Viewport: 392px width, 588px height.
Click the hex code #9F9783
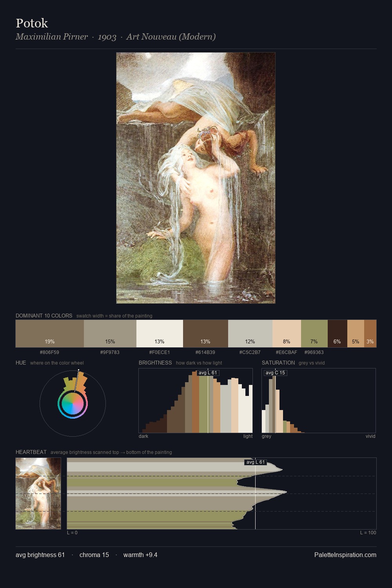tap(110, 352)
